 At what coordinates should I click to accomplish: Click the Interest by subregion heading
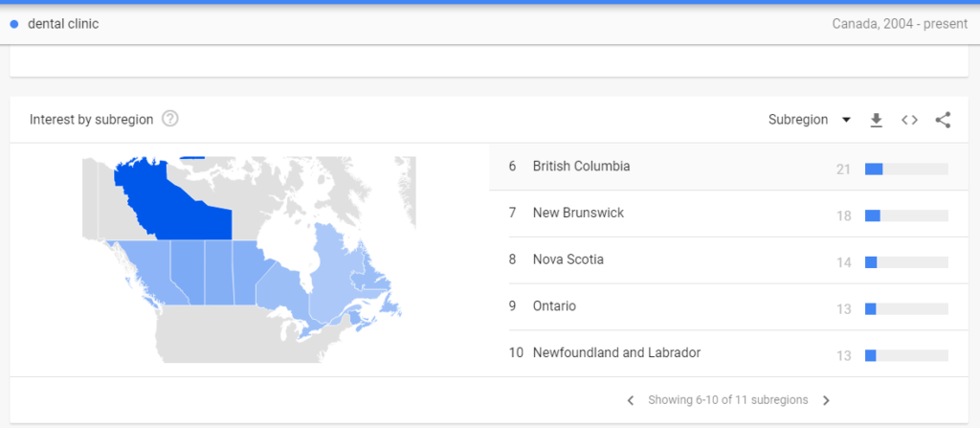(x=91, y=120)
